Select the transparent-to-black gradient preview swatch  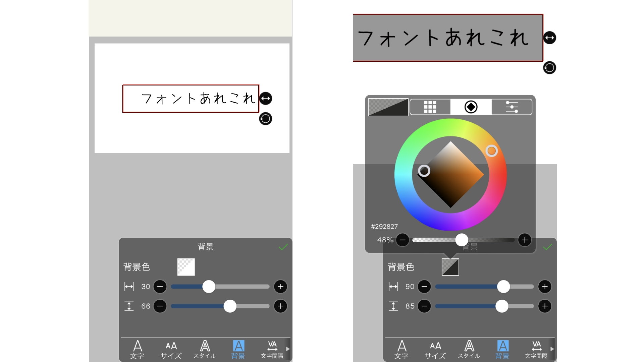pyautogui.click(x=388, y=107)
